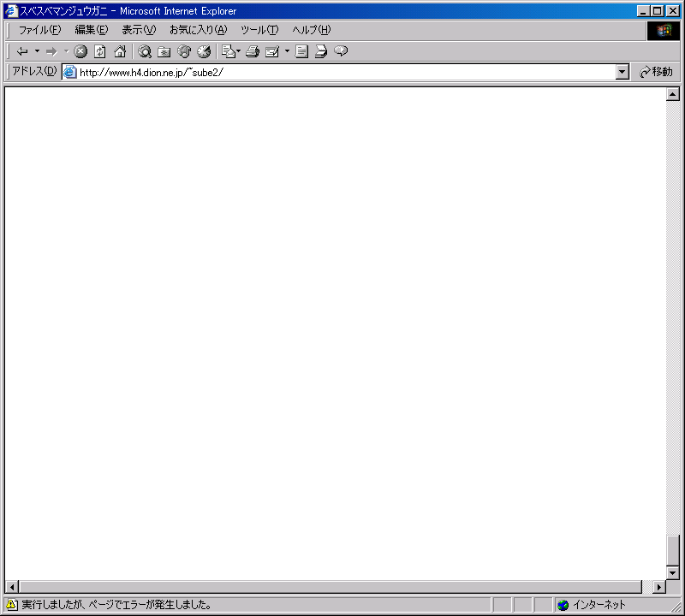
Task: Click the page icon in the address bar
Action: [x=70, y=73]
